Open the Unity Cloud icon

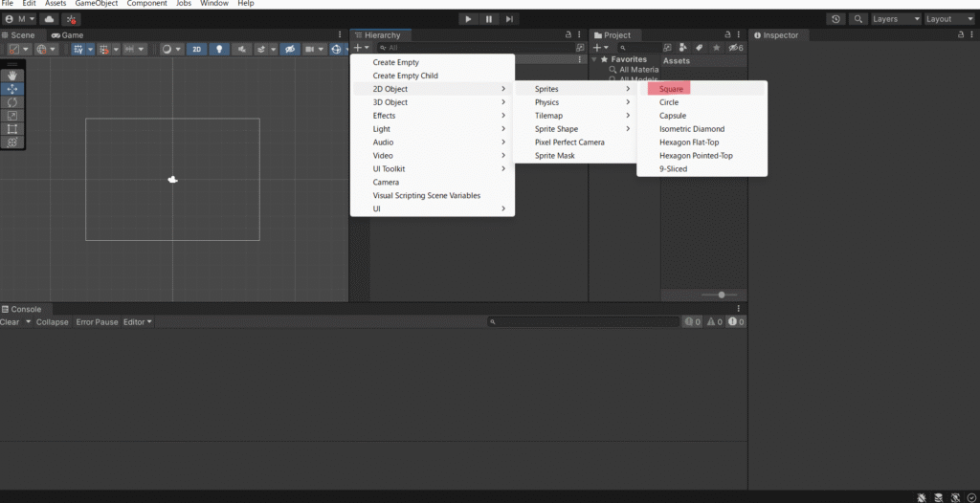pyautogui.click(x=50, y=19)
